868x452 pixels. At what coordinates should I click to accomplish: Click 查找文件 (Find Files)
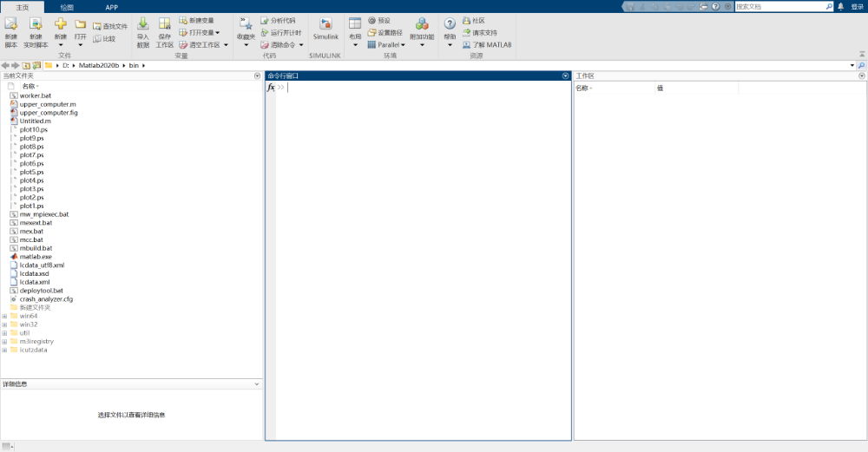click(110, 27)
